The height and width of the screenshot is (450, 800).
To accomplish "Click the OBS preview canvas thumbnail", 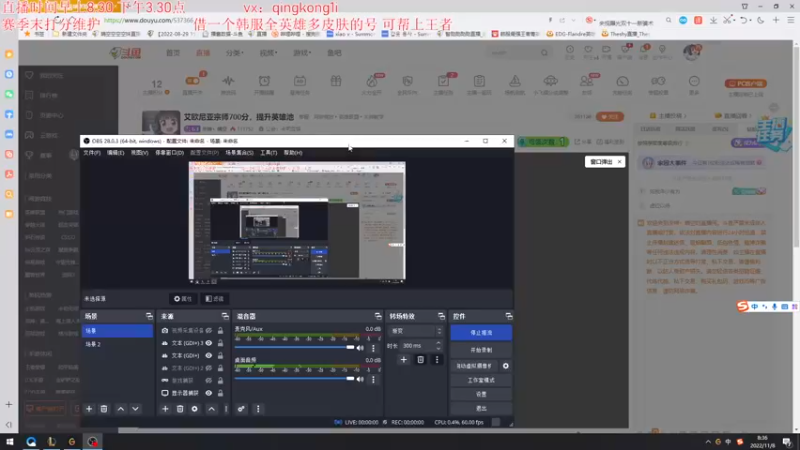I will click(x=297, y=221).
